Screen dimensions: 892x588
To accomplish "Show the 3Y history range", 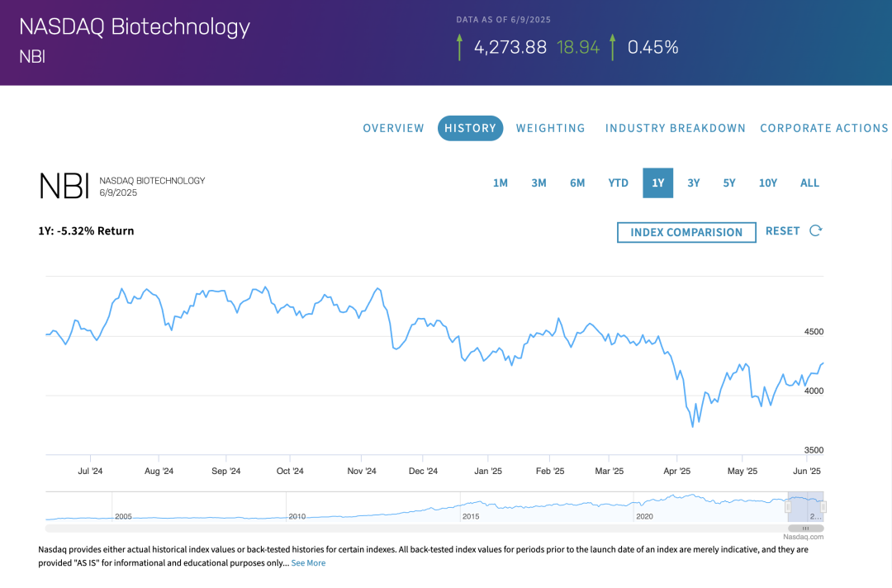I will pos(694,183).
